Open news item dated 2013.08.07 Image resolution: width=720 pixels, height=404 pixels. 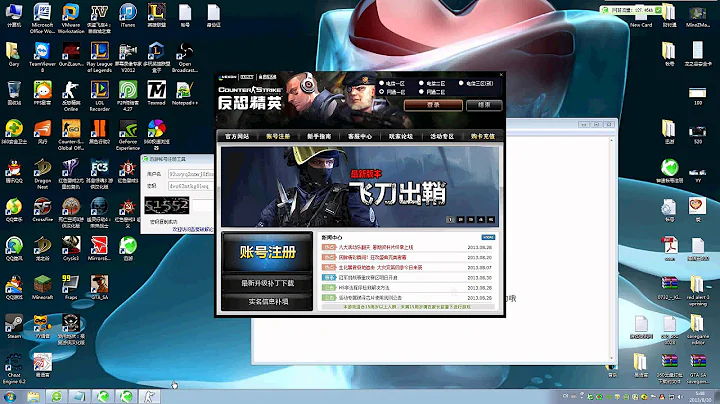tap(407, 267)
